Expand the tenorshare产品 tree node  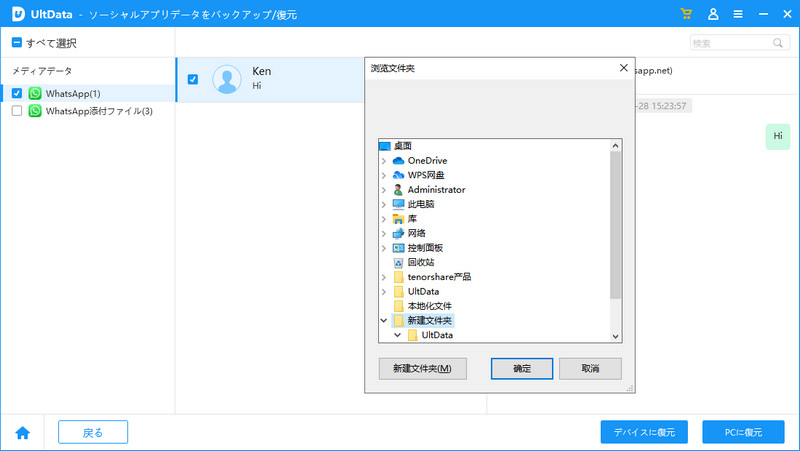click(x=384, y=277)
